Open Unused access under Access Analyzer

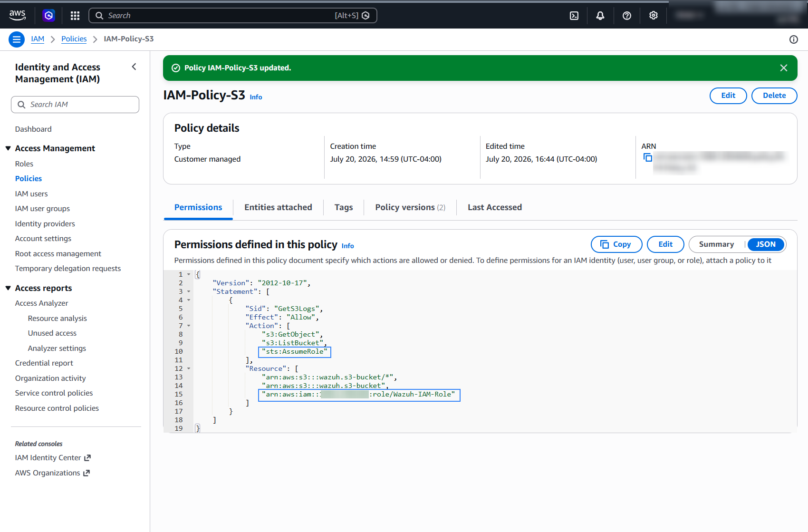click(x=52, y=333)
